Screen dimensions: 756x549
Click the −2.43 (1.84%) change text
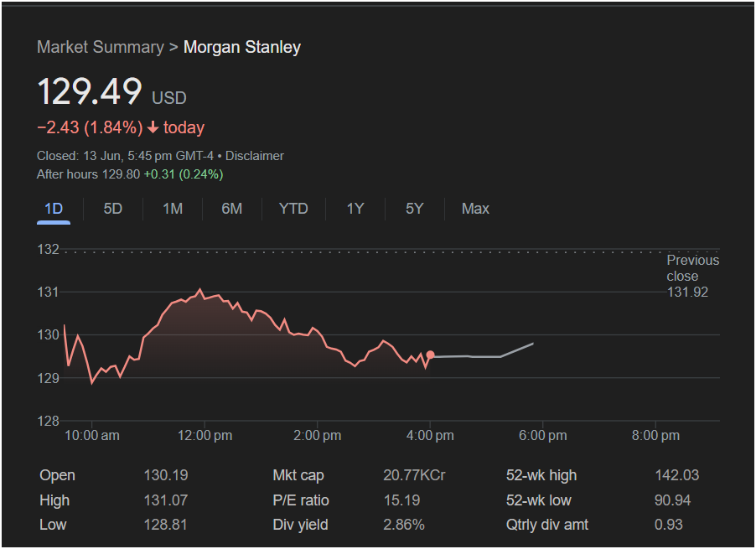[91, 127]
